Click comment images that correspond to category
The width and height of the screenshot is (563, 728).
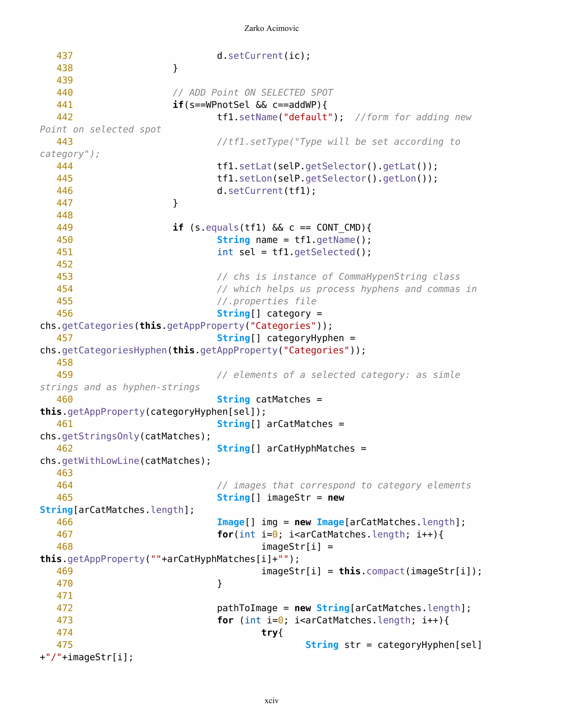(x=344, y=485)
